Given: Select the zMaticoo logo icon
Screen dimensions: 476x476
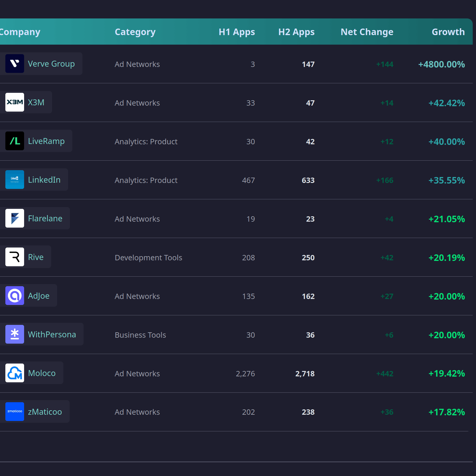Looking at the screenshot, I should 14,411.
